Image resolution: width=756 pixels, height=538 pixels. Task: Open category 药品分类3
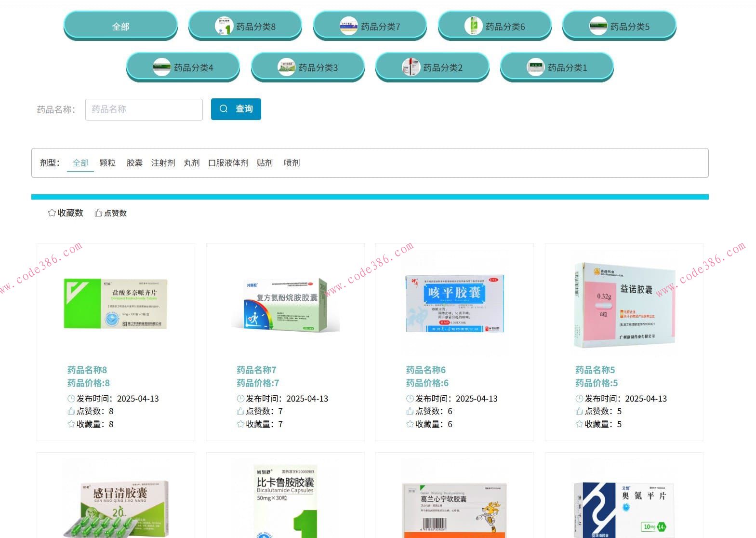coord(308,67)
